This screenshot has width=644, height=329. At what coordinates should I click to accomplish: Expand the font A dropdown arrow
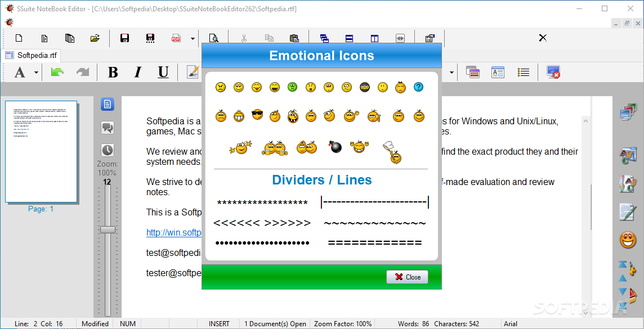coord(36,73)
